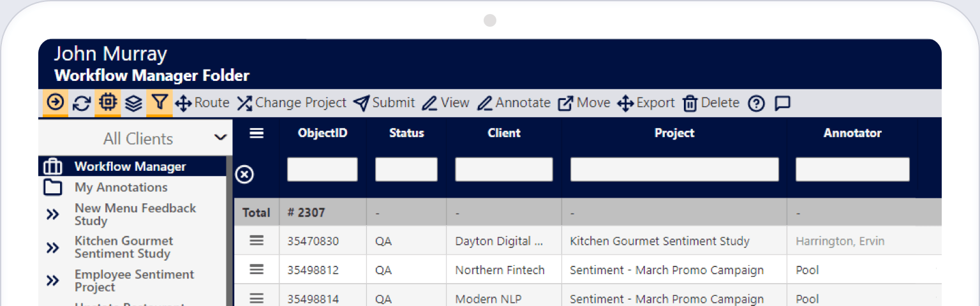This screenshot has height=306, width=980.
Task: Open row menu for 35498814
Action: (x=256, y=298)
